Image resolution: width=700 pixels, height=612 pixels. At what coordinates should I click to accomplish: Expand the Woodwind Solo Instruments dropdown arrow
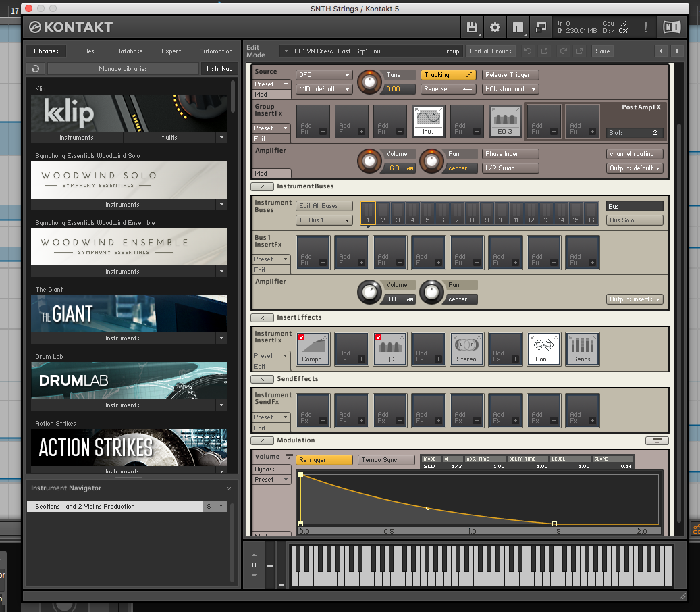[x=222, y=205]
